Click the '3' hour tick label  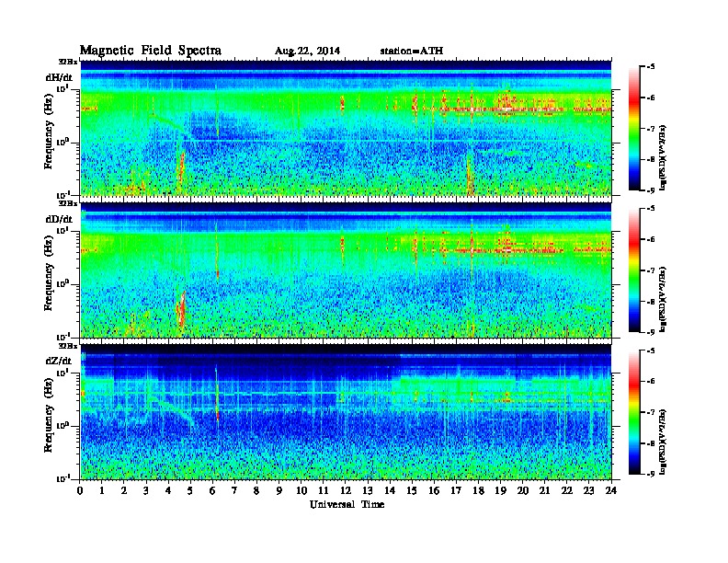146,490
